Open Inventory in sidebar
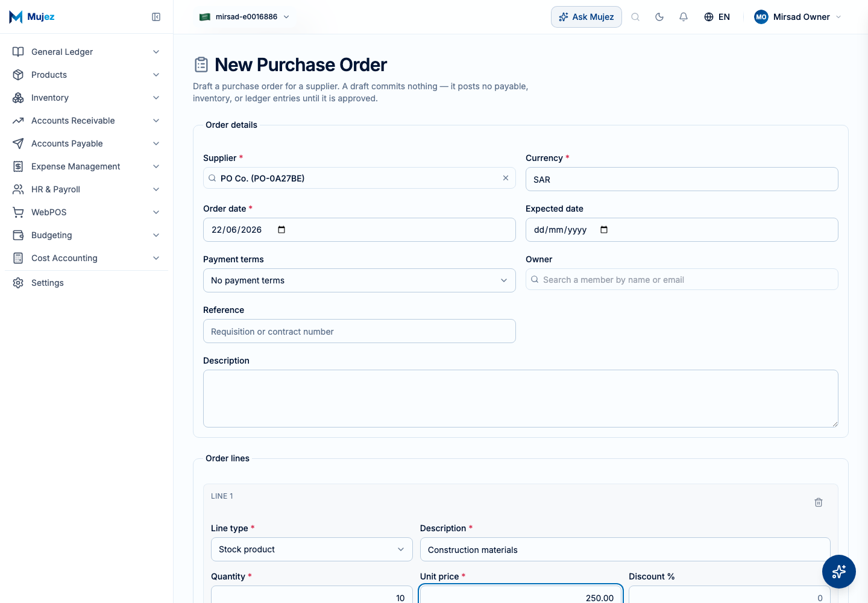Viewport: 868px width, 603px height. coord(86,98)
